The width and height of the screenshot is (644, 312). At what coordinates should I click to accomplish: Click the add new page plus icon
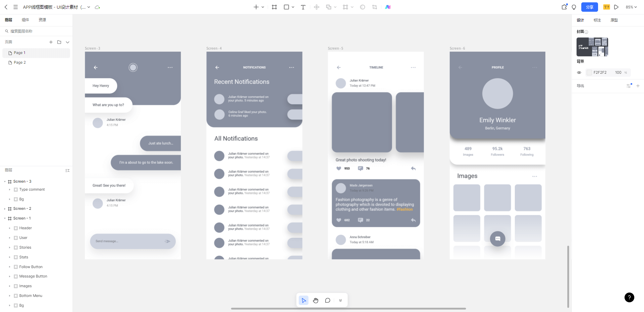click(x=51, y=42)
